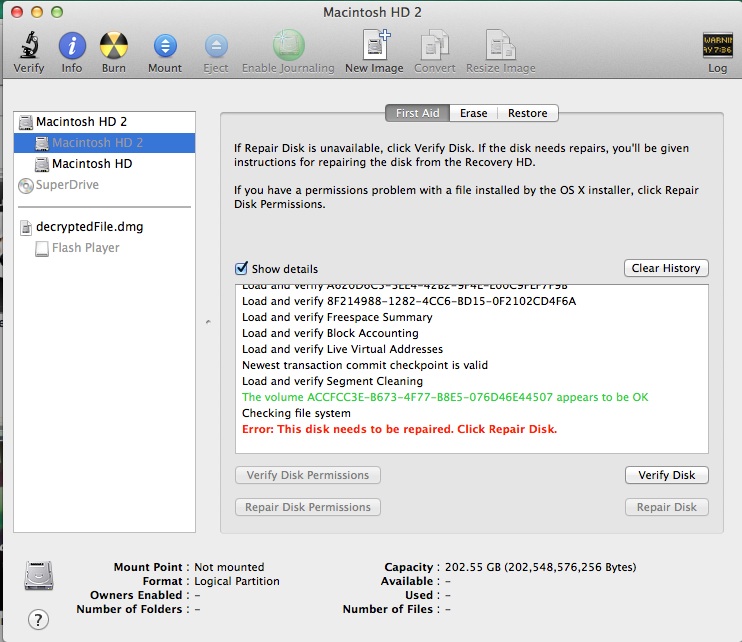
Task: Switch to the Restore tab
Action: pos(528,113)
